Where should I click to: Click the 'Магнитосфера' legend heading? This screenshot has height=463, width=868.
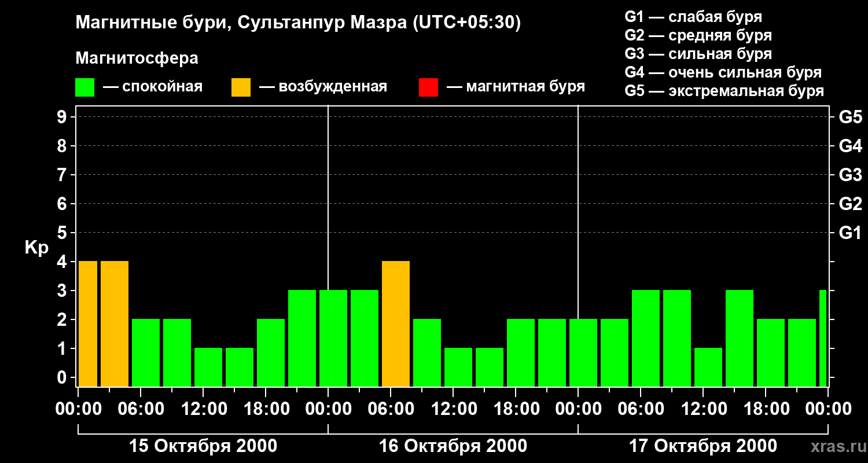point(137,58)
